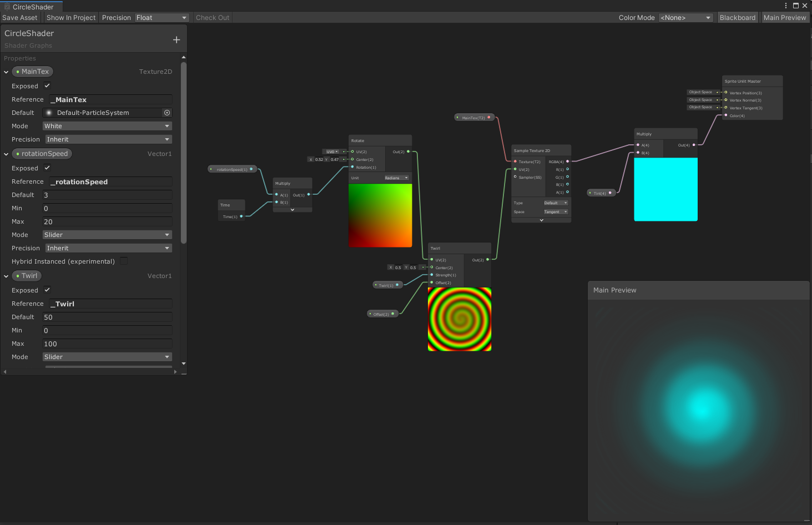Click the Color(4) port on Sprite Unlit Master
Viewport: 812px width, 525px height.
726,115
